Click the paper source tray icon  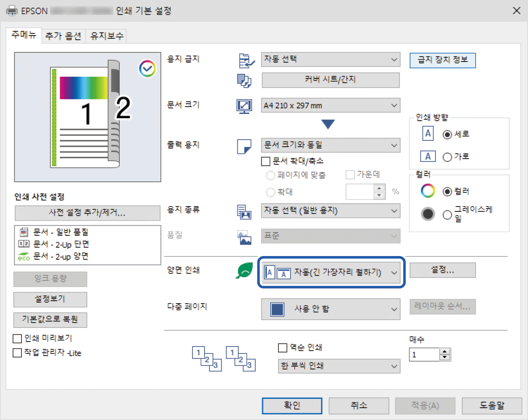(246, 60)
